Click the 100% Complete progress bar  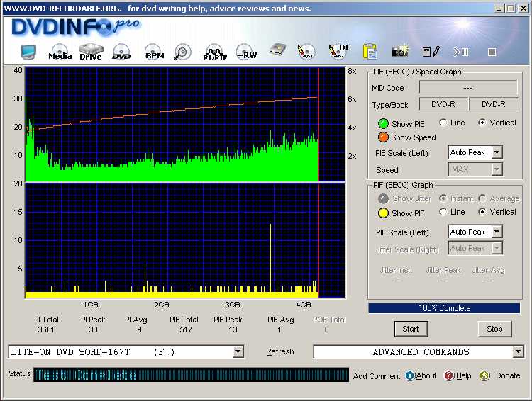444,308
